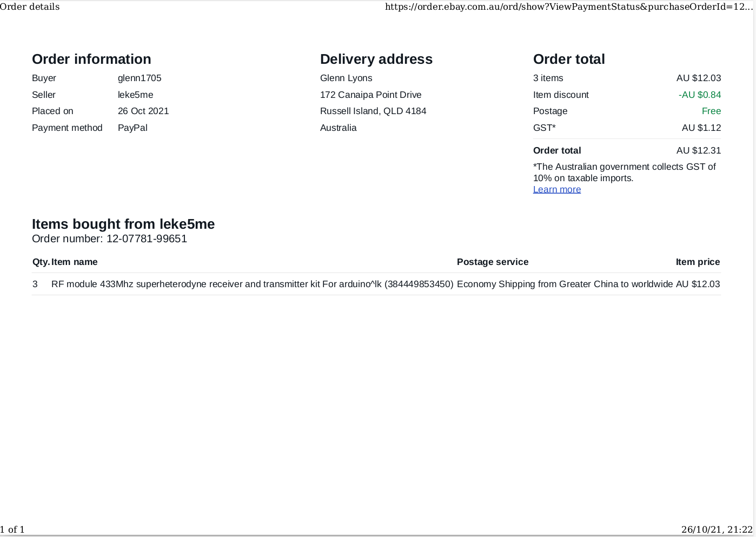Click the order number 12-07781-99651

[x=147, y=238]
